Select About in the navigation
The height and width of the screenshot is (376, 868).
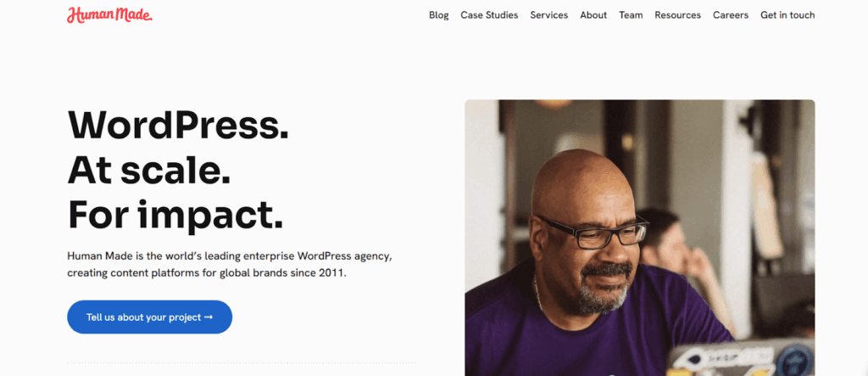pos(593,15)
